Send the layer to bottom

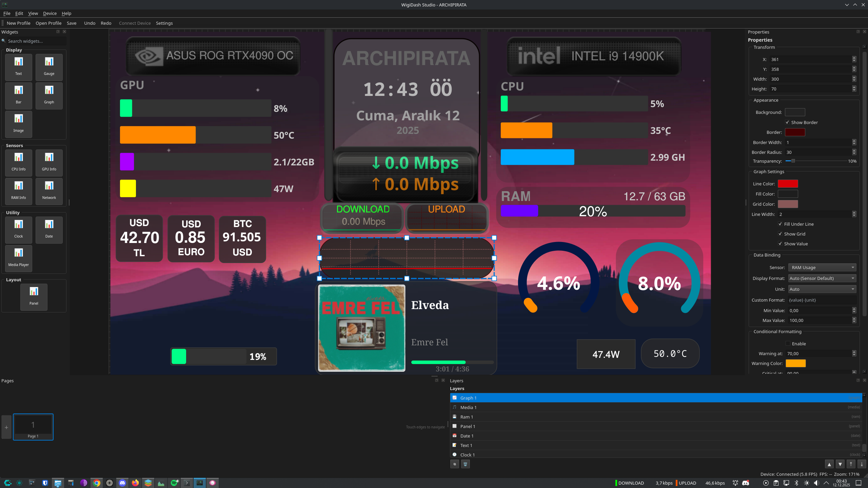click(862, 464)
